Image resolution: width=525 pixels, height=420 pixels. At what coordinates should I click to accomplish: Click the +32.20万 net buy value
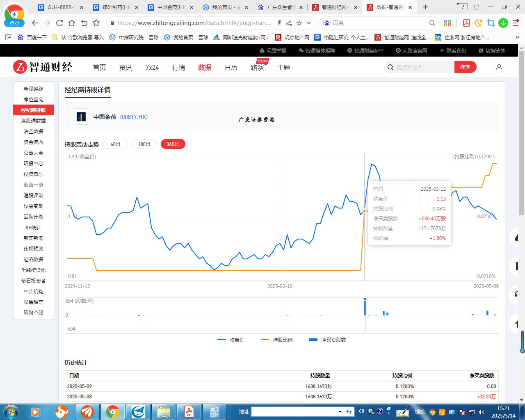[x=486, y=397]
